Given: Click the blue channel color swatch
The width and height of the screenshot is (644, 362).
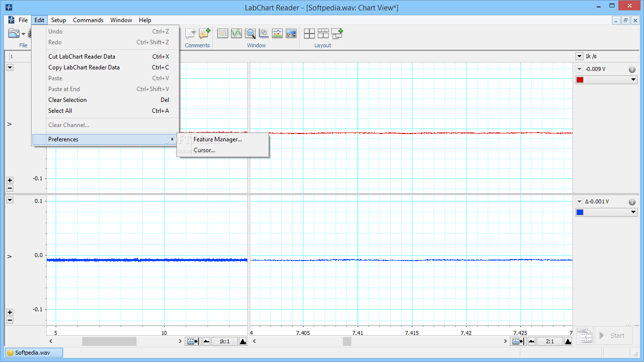Looking at the screenshot, I should click(x=580, y=212).
